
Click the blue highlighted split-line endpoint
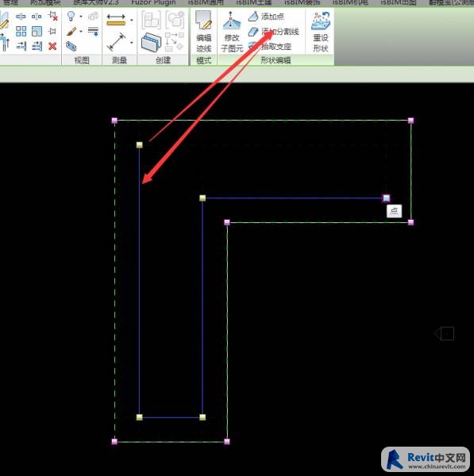386,198
